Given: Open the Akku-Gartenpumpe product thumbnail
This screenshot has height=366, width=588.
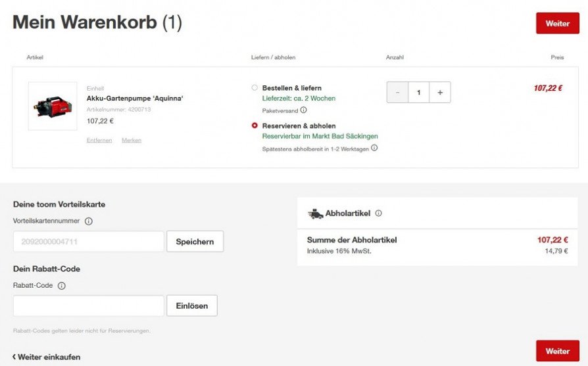Looking at the screenshot, I should pos(53,106).
